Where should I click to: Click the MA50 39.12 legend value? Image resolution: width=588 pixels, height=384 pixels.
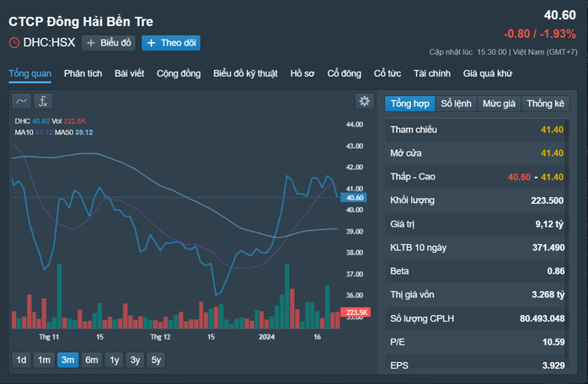83,132
